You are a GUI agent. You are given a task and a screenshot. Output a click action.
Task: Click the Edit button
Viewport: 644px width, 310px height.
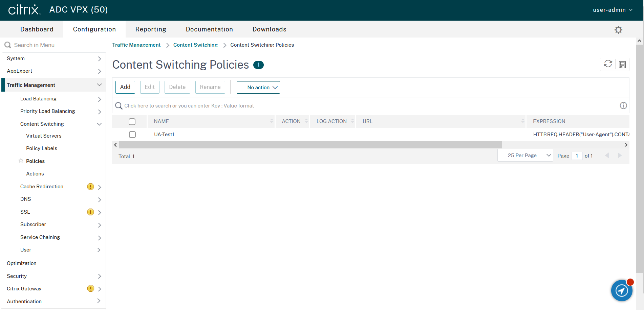pyautogui.click(x=150, y=87)
